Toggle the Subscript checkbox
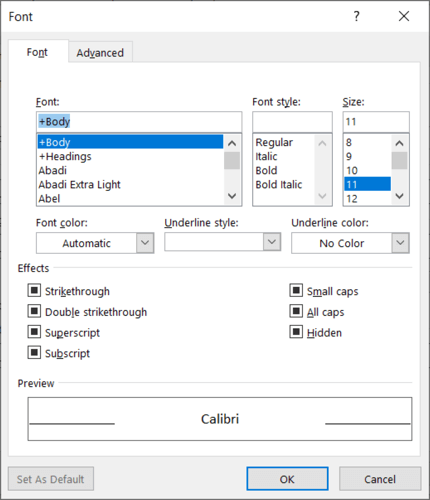 tap(34, 352)
